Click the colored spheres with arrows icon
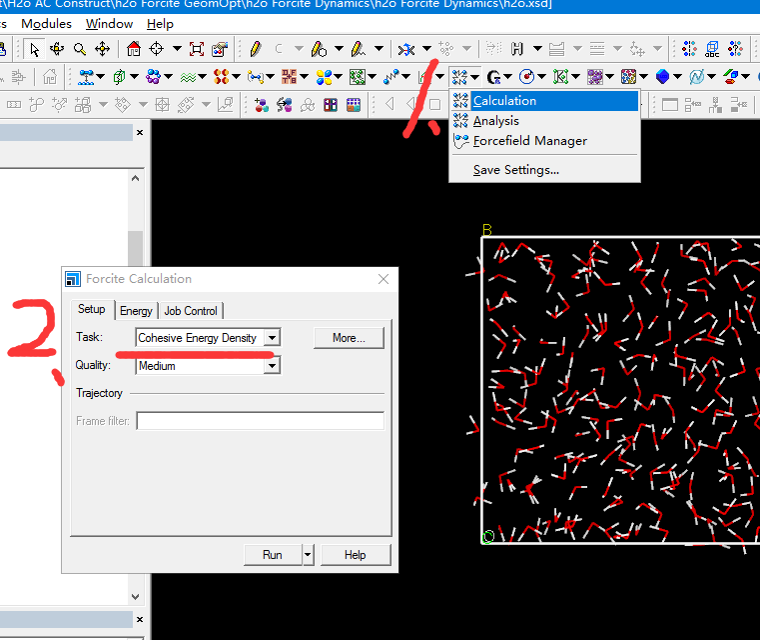This screenshot has width=760, height=640. [x=285, y=104]
